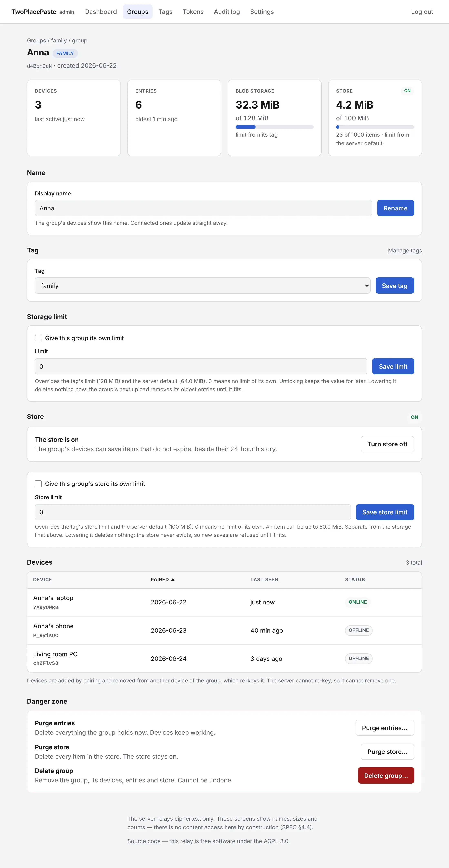Click the ONLINE status badge for Anna's laptop

pyautogui.click(x=358, y=602)
